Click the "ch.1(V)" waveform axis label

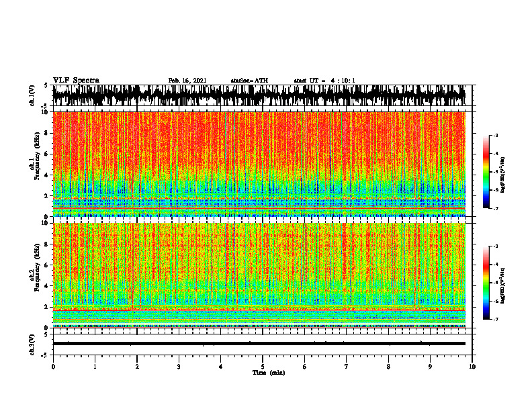tap(32, 95)
